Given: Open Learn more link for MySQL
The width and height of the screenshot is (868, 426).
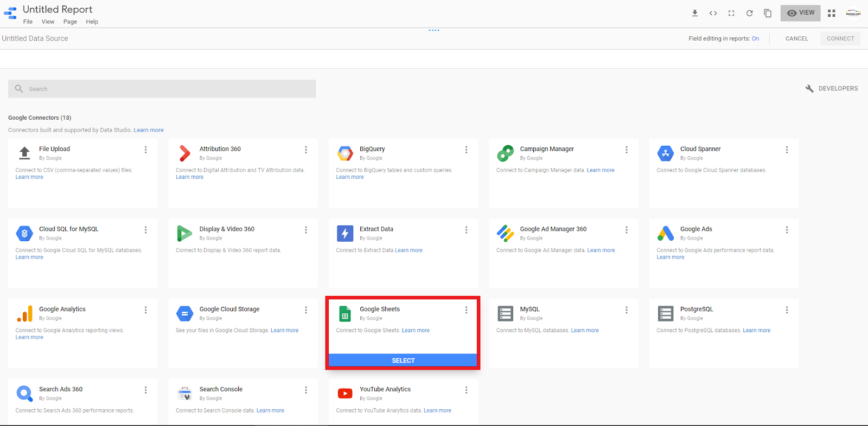Looking at the screenshot, I should [x=585, y=331].
